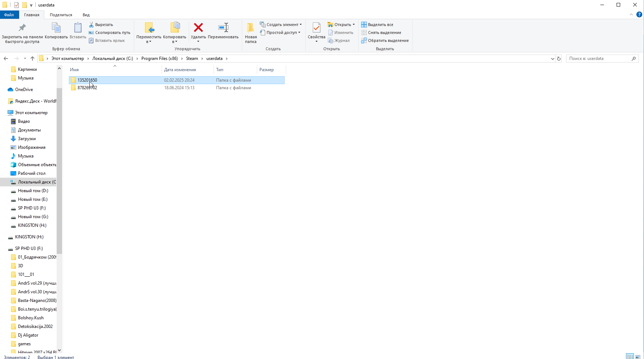Click Изменить in ribbon
The image size is (644, 359).
coord(341,33)
